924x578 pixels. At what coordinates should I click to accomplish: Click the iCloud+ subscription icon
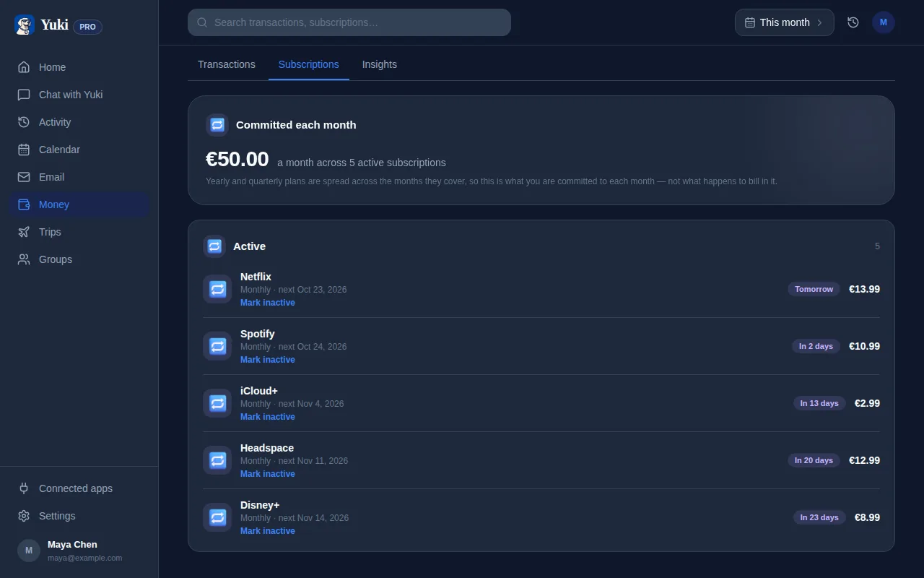[x=217, y=403]
